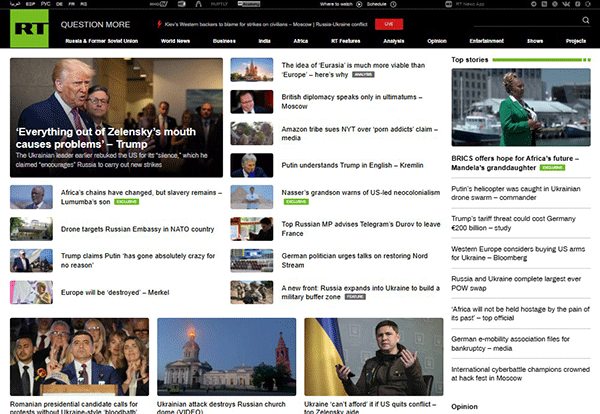Click the green RT logo
600x414 pixels.
[29, 28]
